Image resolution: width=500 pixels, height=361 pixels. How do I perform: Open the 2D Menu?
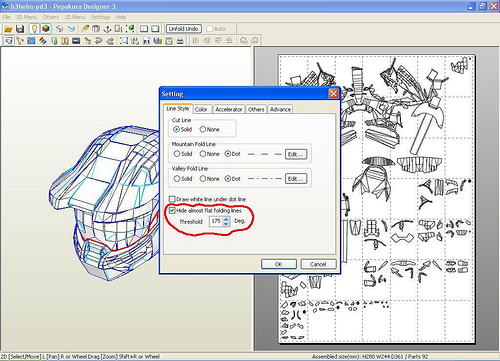pos(74,17)
